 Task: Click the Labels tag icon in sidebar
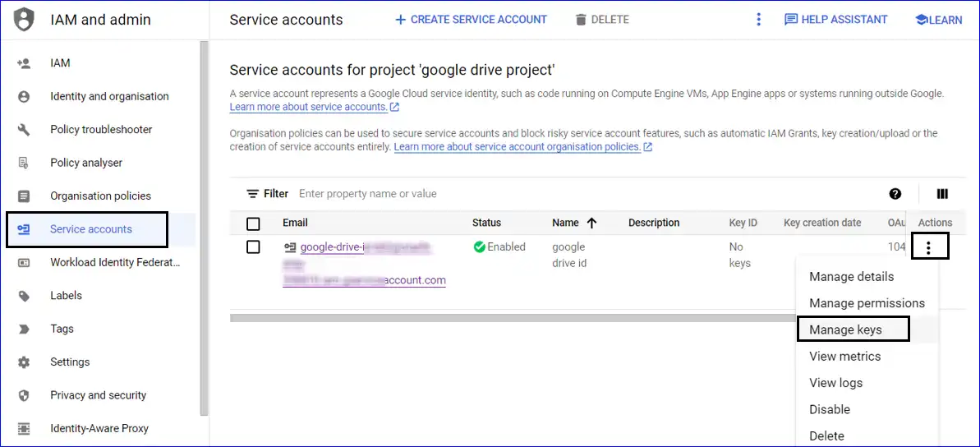(24, 296)
